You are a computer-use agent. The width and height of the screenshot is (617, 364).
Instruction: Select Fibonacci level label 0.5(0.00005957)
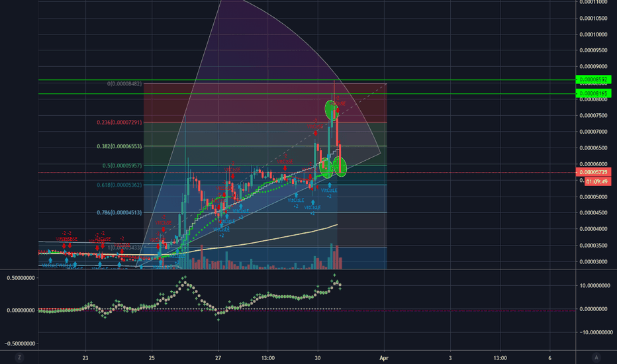click(122, 165)
